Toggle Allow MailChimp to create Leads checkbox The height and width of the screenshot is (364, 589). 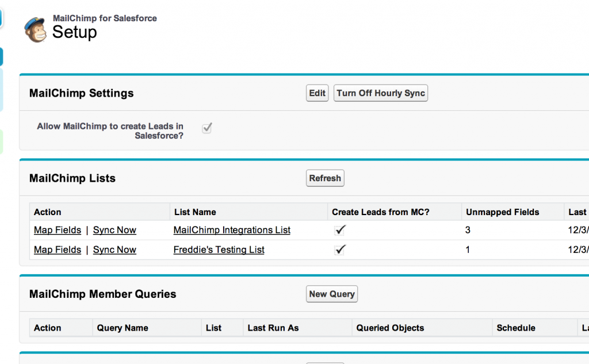206,128
